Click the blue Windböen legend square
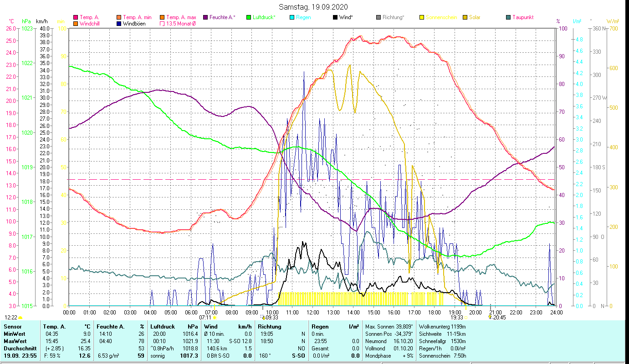 pyautogui.click(x=119, y=24)
